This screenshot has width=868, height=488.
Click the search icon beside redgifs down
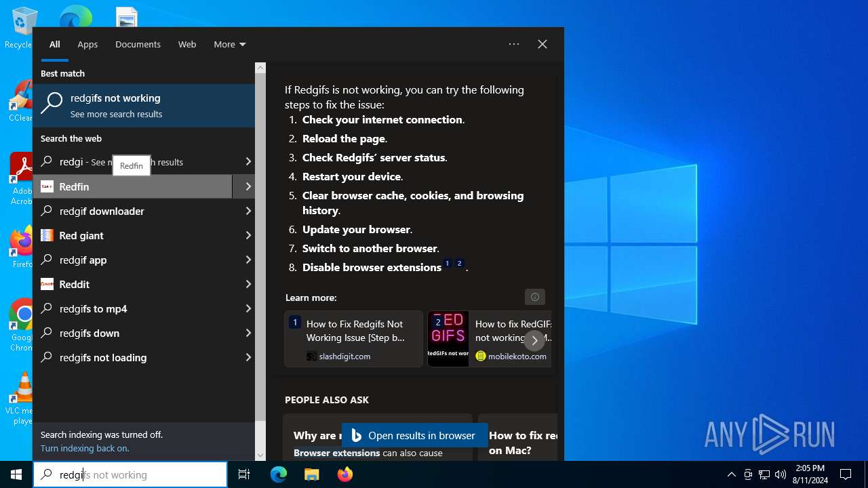47,333
